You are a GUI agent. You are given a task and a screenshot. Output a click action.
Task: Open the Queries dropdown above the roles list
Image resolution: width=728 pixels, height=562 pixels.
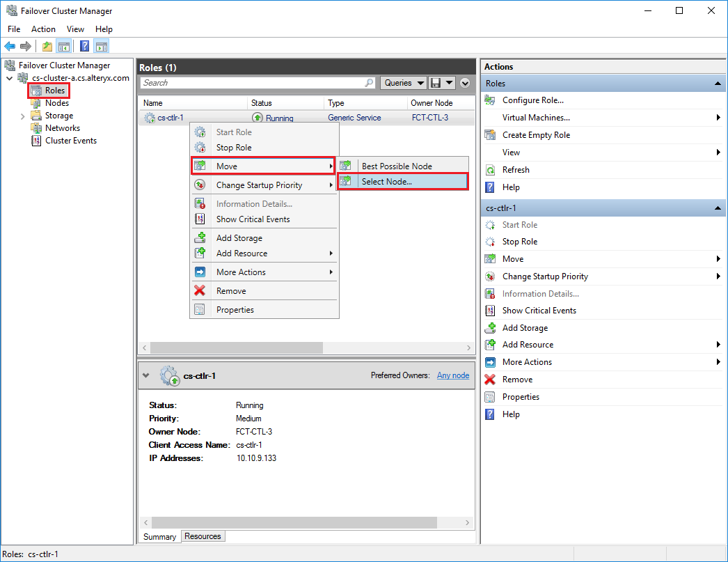click(x=402, y=82)
